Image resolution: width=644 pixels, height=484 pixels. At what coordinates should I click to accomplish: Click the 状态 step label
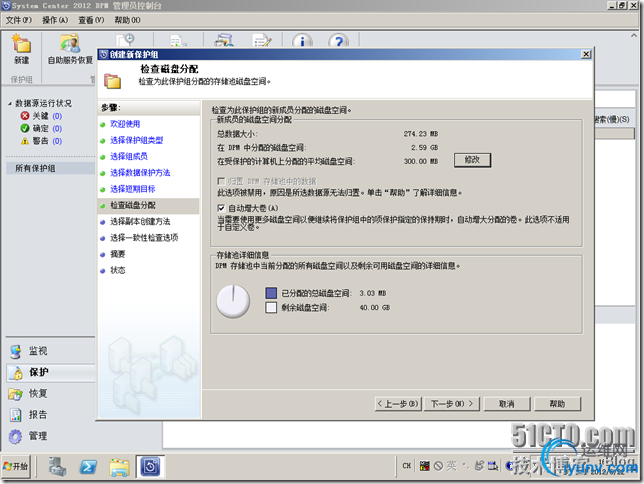(x=117, y=270)
